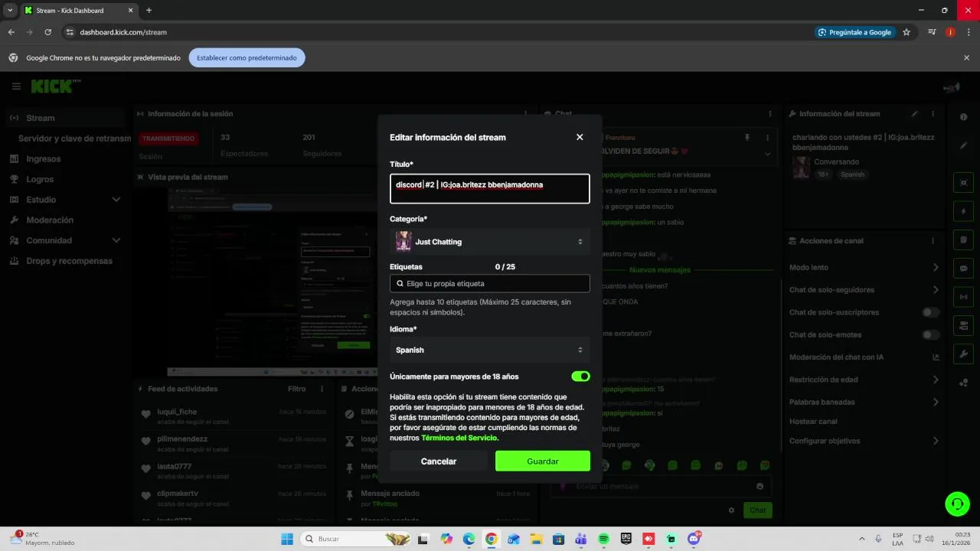Click the search icon in Etiquetas field

[x=400, y=283]
